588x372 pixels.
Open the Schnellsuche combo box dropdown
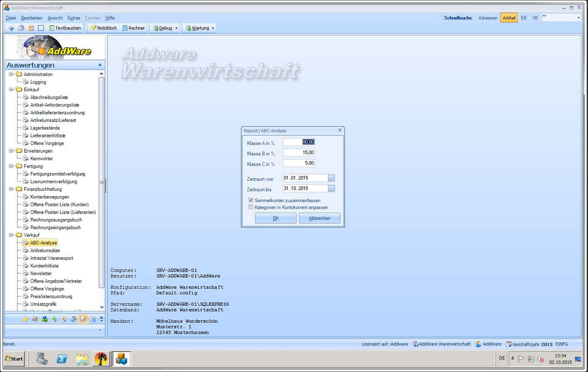(x=578, y=18)
